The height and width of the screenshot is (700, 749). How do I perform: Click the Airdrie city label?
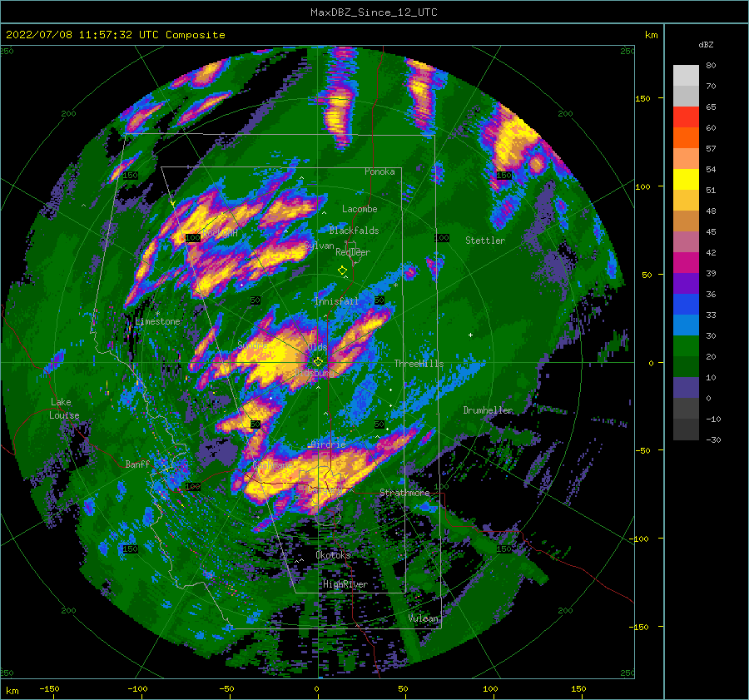(x=328, y=444)
